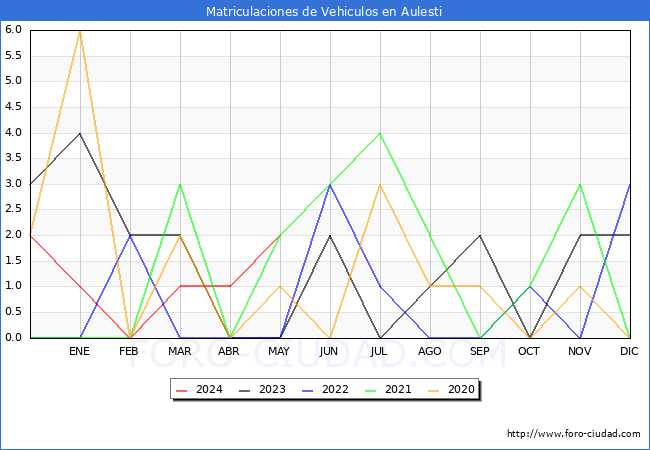Click the FEB month label on the x-axis

coord(129,351)
